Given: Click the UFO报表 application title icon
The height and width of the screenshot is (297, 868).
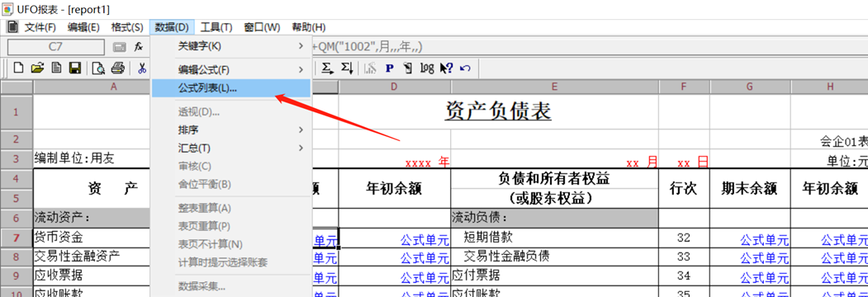Looking at the screenshot, I should click(8, 9).
